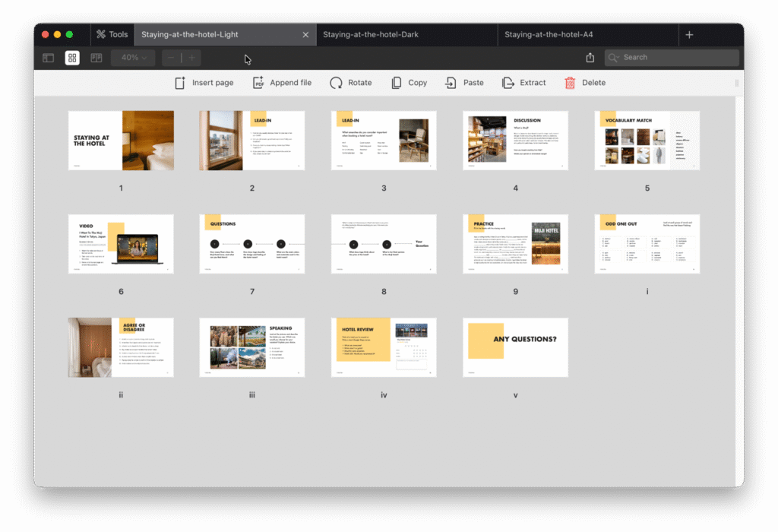Switch to Staying-at-the-hotel-A4 tab

pos(549,34)
